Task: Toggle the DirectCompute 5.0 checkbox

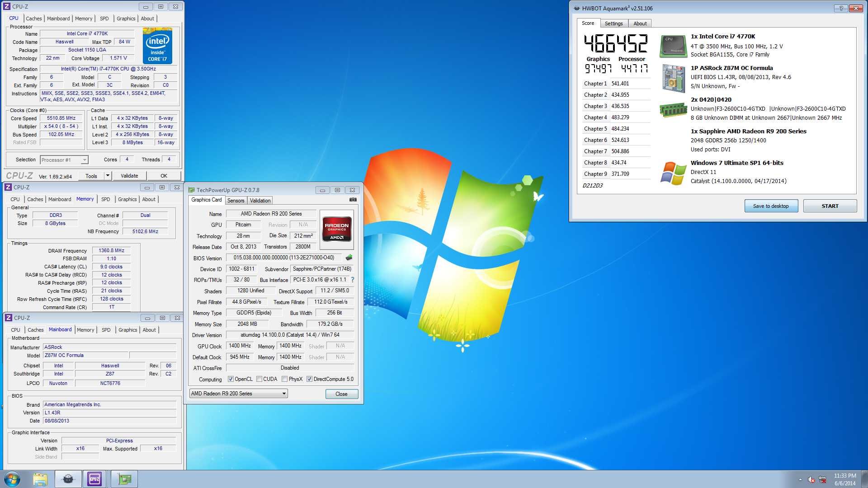Action: coord(309,379)
